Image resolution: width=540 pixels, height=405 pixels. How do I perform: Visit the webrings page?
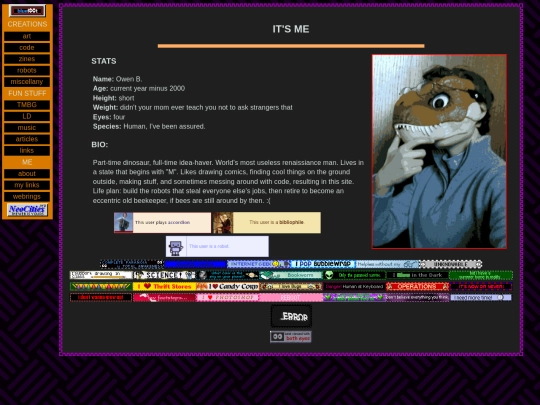(27, 197)
